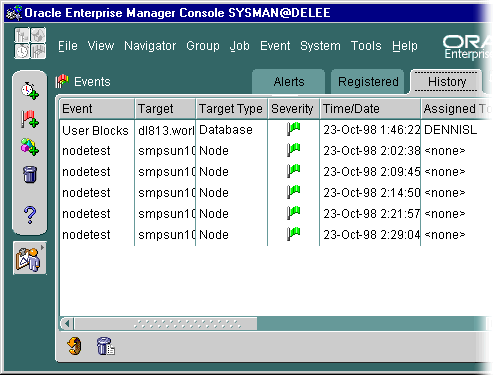
Task: Click the create group cubes icon in sidebar
Action: (x=30, y=147)
